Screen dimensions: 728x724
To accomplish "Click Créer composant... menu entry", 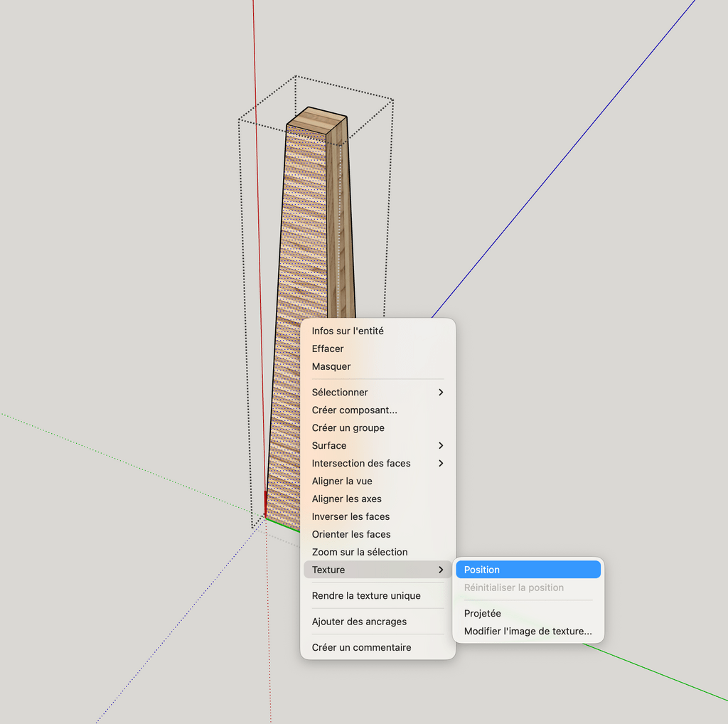I will (x=354, y=410).
